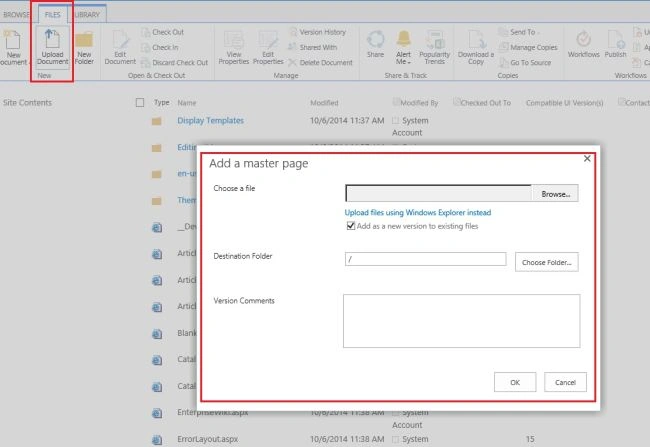
Task: Close the Add a master page dialog
Action: tap(587, 158)
